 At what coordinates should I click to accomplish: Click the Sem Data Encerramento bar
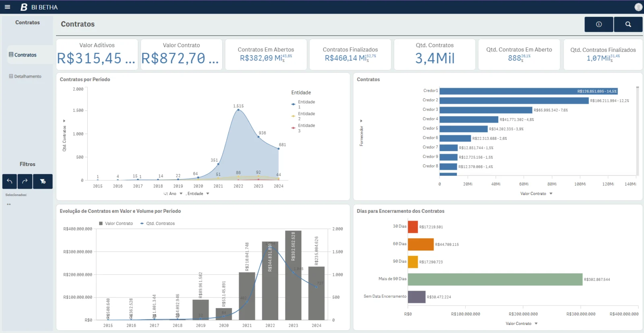pyautogui.click(x=417, y=297)
